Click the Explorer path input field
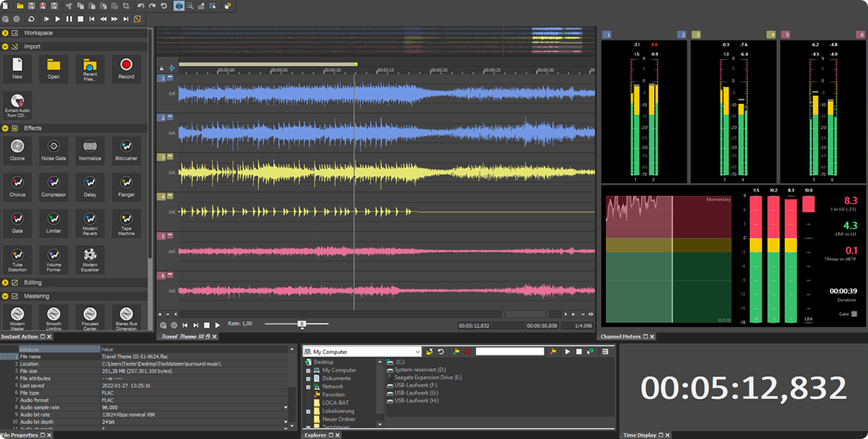The height and width of the screenshot is (439, 868). pyautogui.click(x=510, y=351)
